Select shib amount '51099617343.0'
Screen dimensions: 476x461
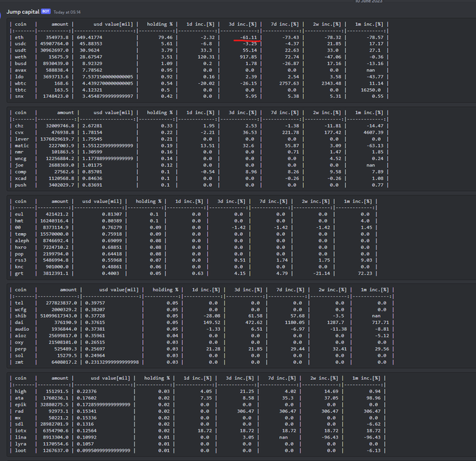tap(59, 316)
